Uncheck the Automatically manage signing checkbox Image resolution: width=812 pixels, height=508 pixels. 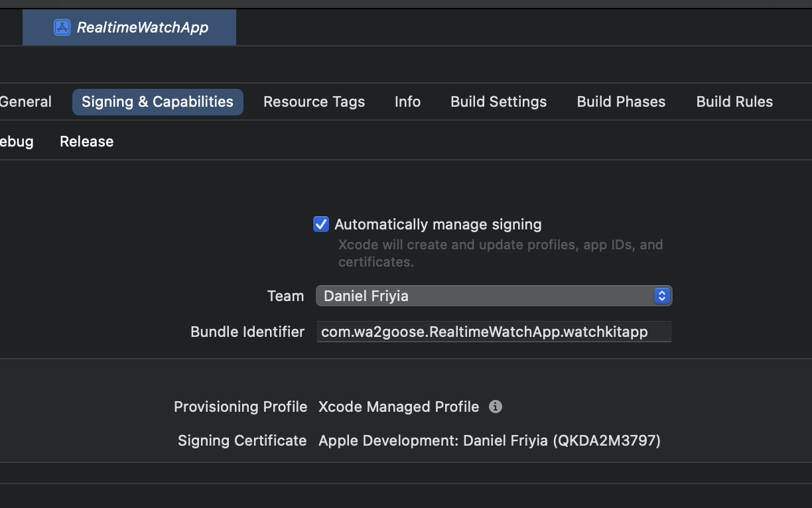tap(321, 224)
